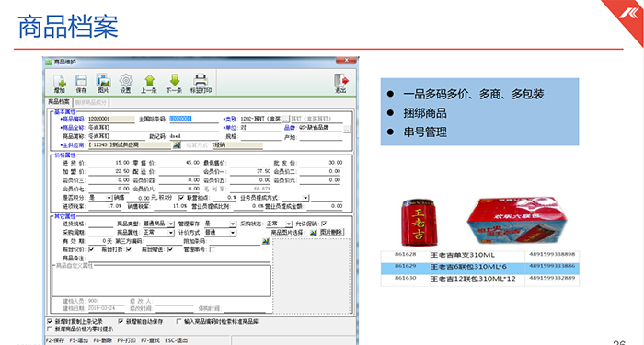Open the 图片 (Picture) toolbar icon
Screen dimensions: 644x345
point(103,84)
